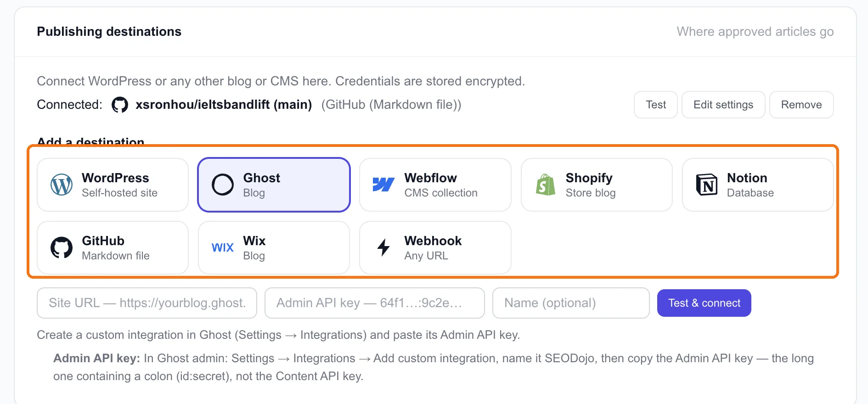Click the Wix logo icon

click(223, 248)
